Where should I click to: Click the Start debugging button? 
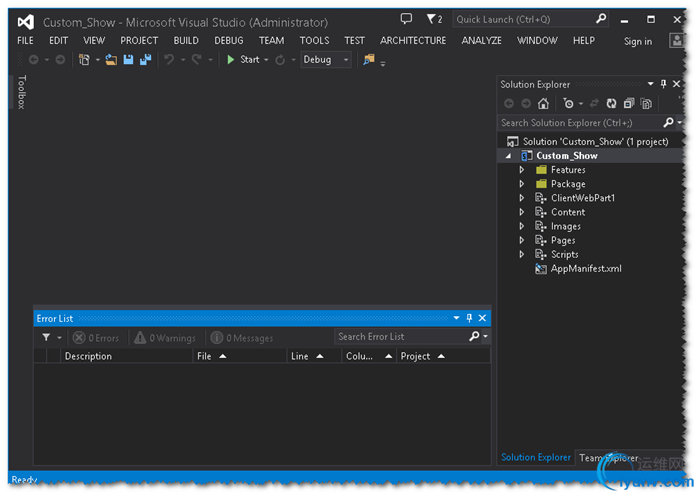tap(243, 60)
